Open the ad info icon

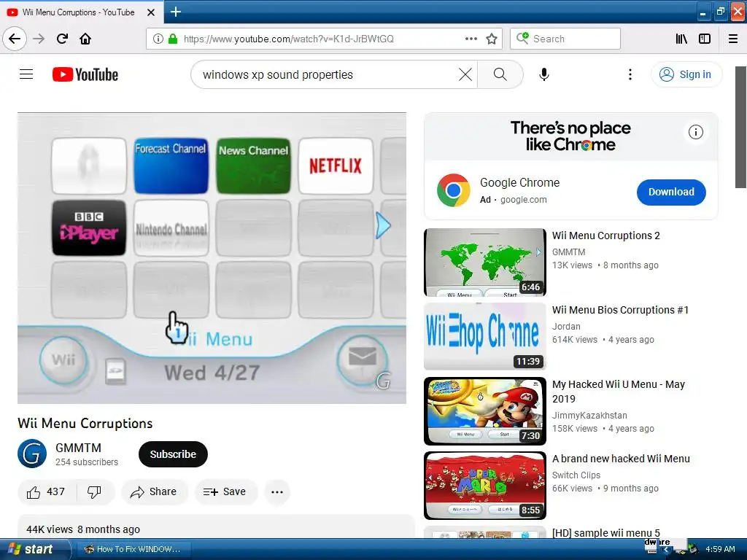695,132
